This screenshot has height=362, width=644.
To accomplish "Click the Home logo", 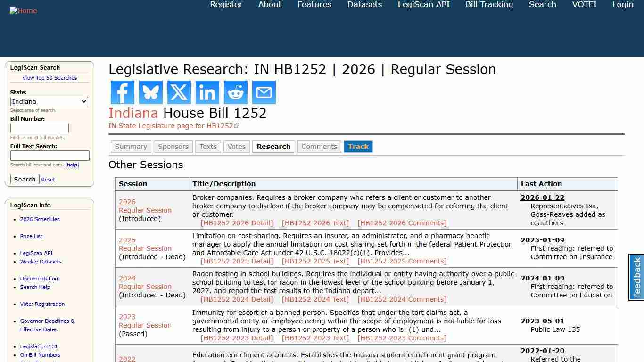I will click(x=23, y=10).
